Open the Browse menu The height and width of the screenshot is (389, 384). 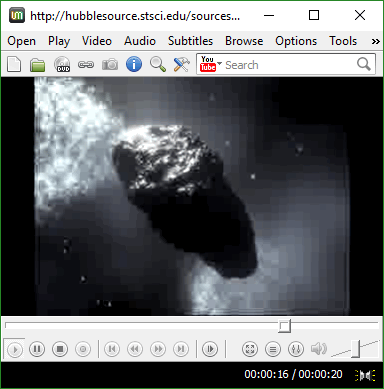244,41
